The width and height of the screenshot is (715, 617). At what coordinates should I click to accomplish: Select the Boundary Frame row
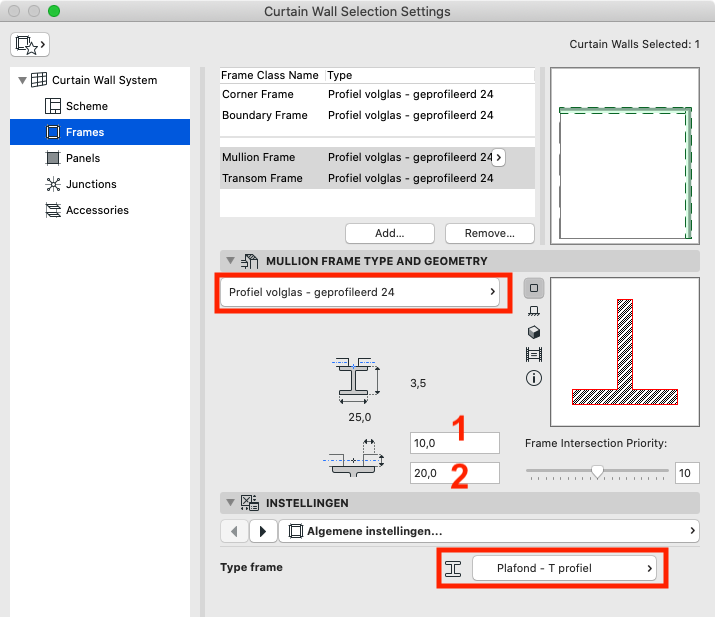tap(377, 115)
